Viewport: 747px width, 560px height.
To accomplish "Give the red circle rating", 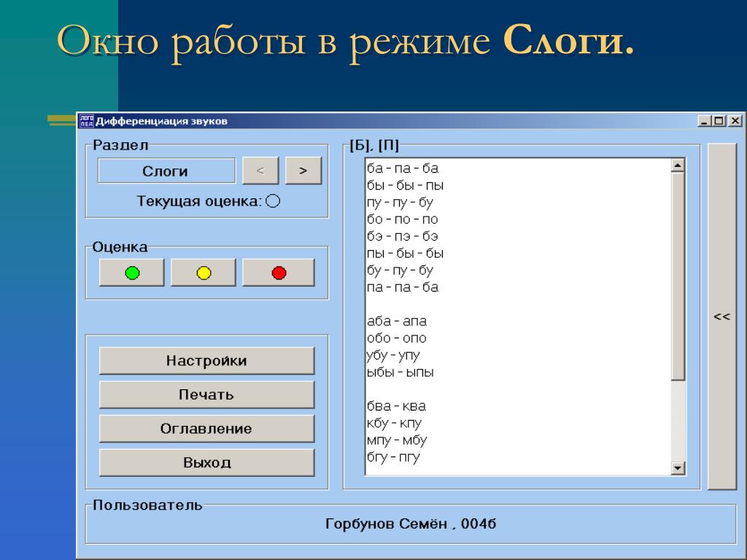I will 279,273.
